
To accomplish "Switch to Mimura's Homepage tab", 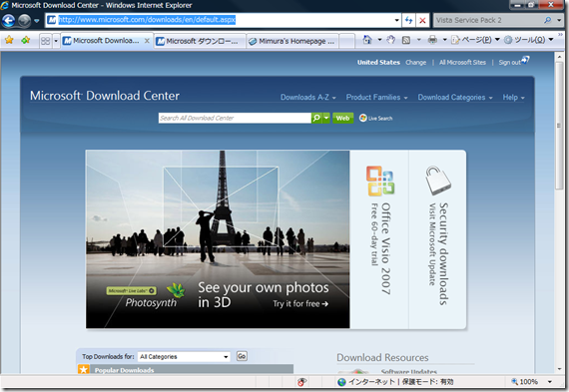I will click(292, 41).
